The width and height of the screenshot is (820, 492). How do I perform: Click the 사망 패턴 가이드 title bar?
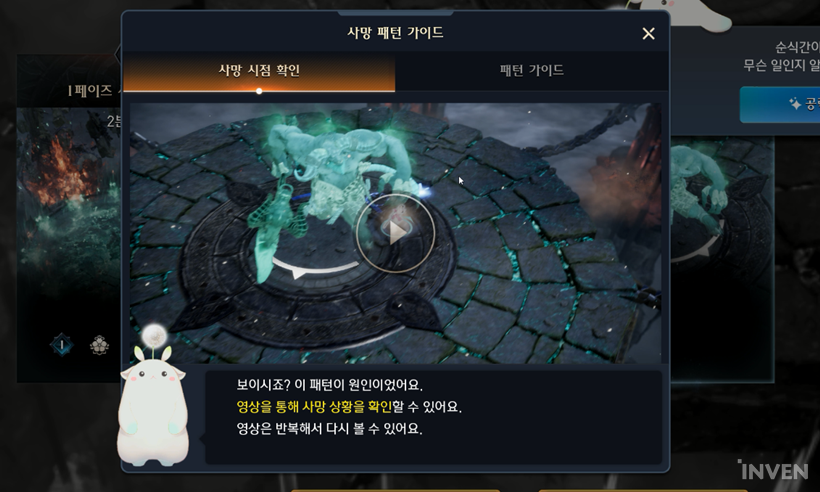[395, 32]
